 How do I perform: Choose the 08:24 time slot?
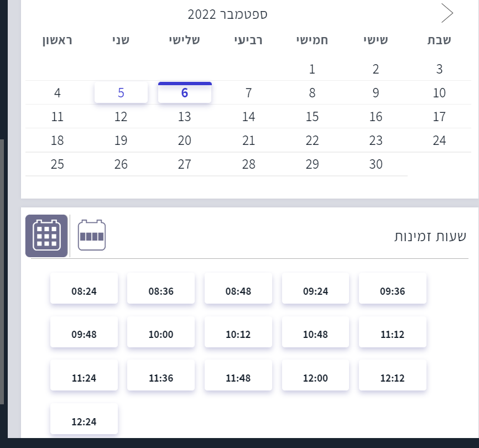click(84, 291)
